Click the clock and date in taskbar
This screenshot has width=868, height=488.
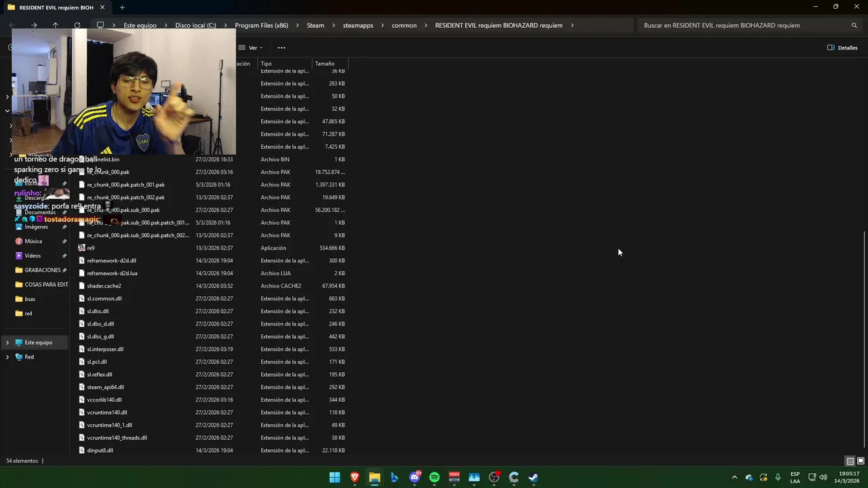pyautogui.click(x=848, y=477)
